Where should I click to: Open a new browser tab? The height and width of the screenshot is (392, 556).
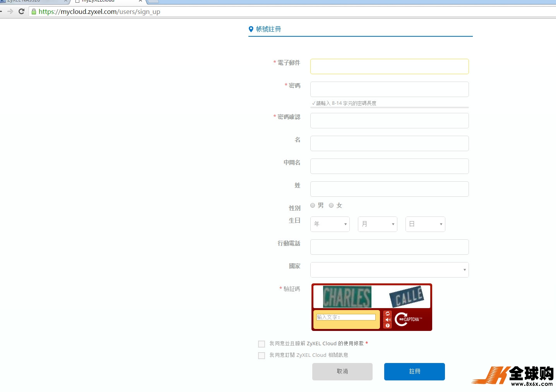pyautogui.click(x=152, y=2)
